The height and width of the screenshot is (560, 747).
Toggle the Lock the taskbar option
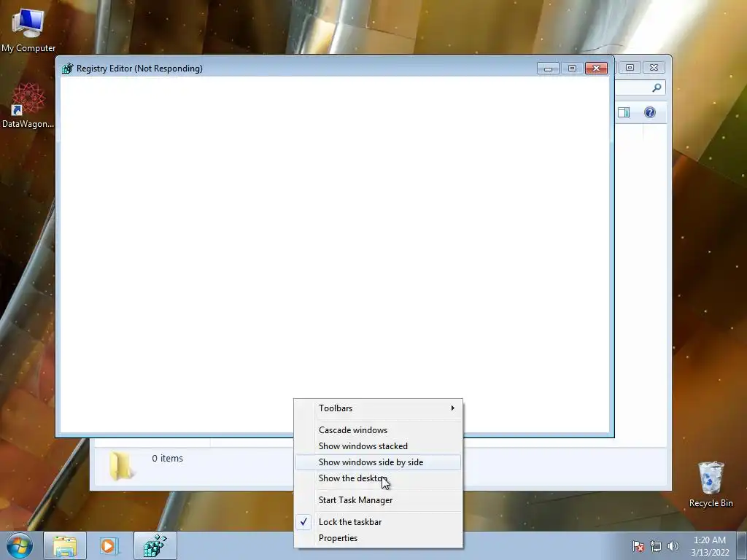click(x=379, y=522)
